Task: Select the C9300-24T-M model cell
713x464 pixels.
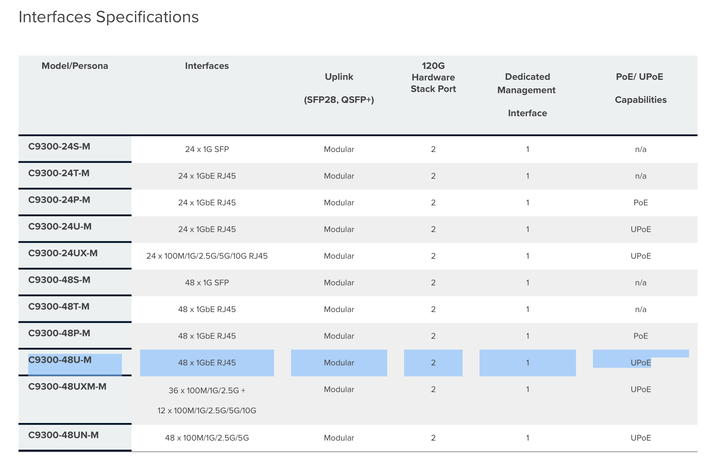Action: click(x=59, y=173)
